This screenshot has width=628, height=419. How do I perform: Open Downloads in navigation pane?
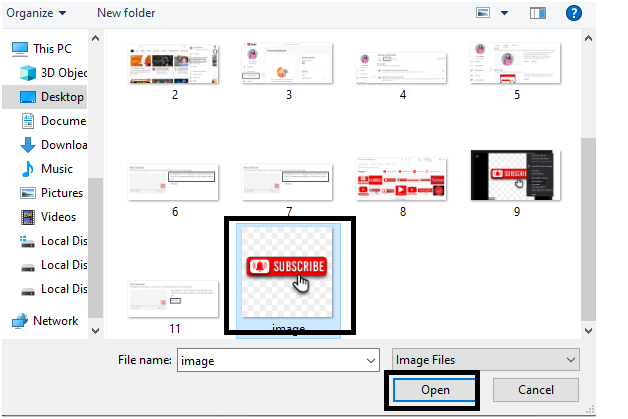click(x=64, y=145)
